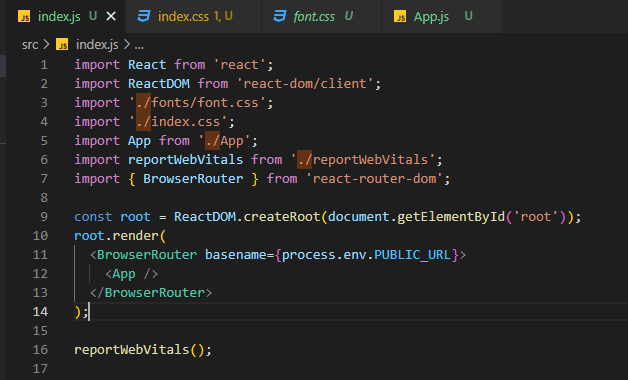Click the JS file icon on index.js tab
The width and height of the screenshot is (628, 380).
(24, 17)
